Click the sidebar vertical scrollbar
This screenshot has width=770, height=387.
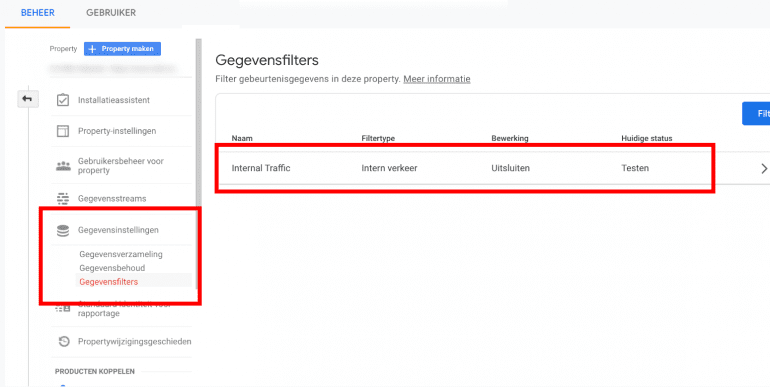pyautogui.click(x=198, y=123)
